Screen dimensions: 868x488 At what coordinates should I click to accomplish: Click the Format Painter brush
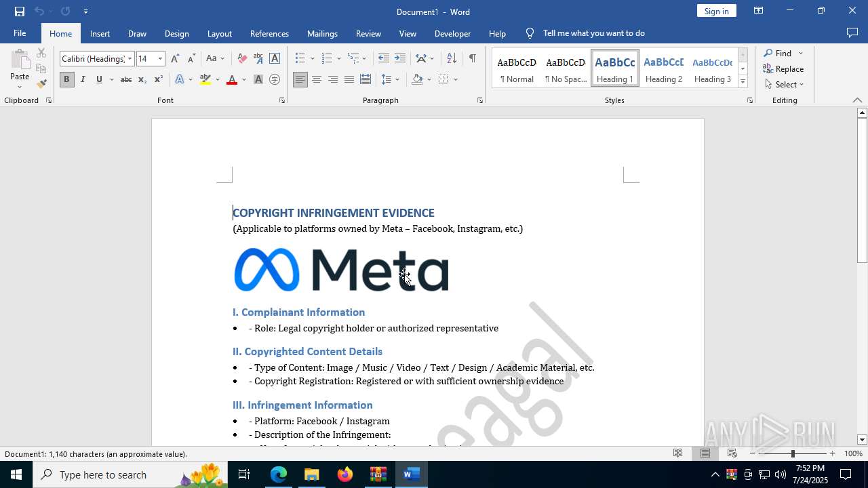pos(41,84)
